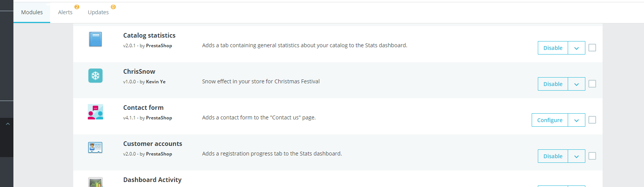Image resolution: width=644 pixels, height=187 pixels.
Task: Click the Catalog statistics book icon
Action: [x=95, y=39]
